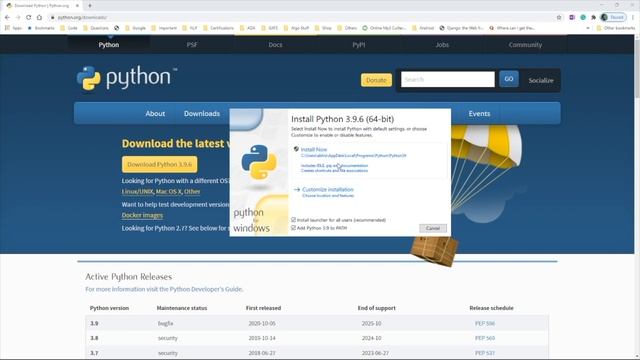Click Install Now in the Python installer

(x=314, y=149)
